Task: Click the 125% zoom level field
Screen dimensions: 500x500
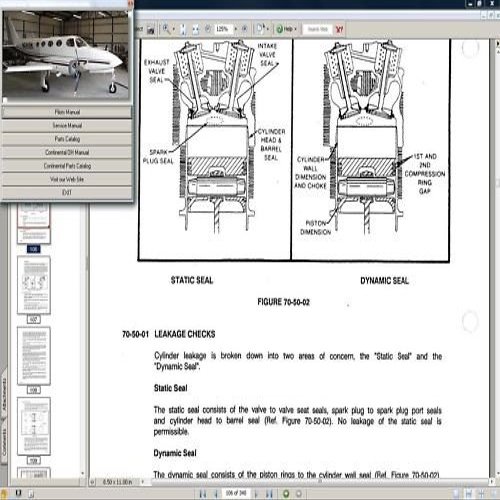Action: 223,29
